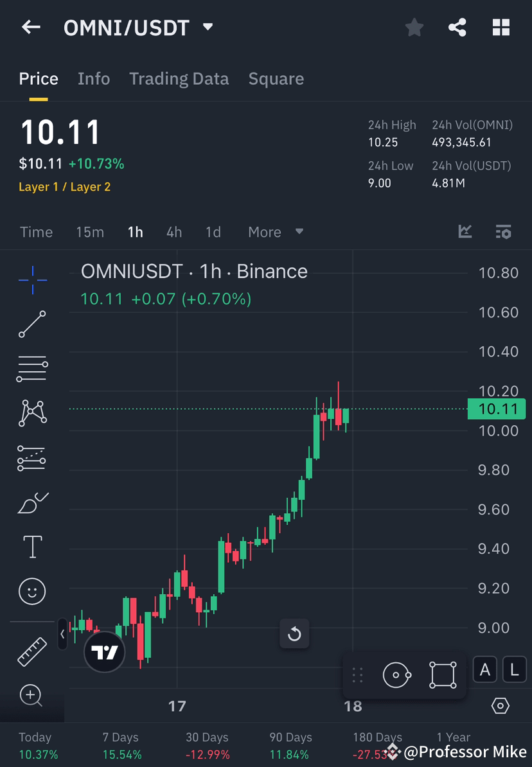The width and height of the screenshot is (532, 767).
Task: Select the projection measurement tool
Action: click(x=32, y=458)
